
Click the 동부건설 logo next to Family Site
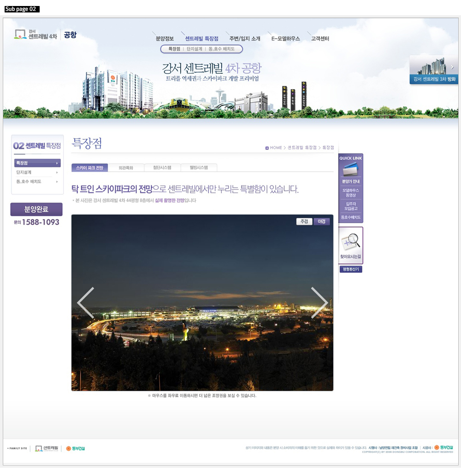(x=76, y=448)
